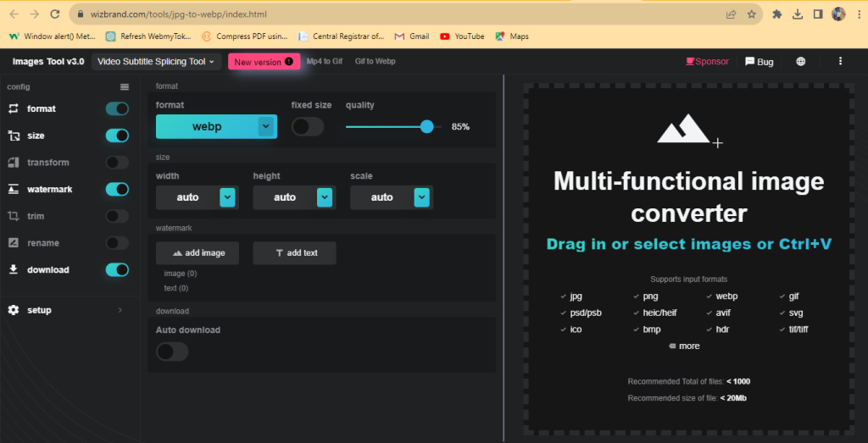This screenshot has width=868, height=443.
Task: Click the New version button
Action: [x=263, y=62]
